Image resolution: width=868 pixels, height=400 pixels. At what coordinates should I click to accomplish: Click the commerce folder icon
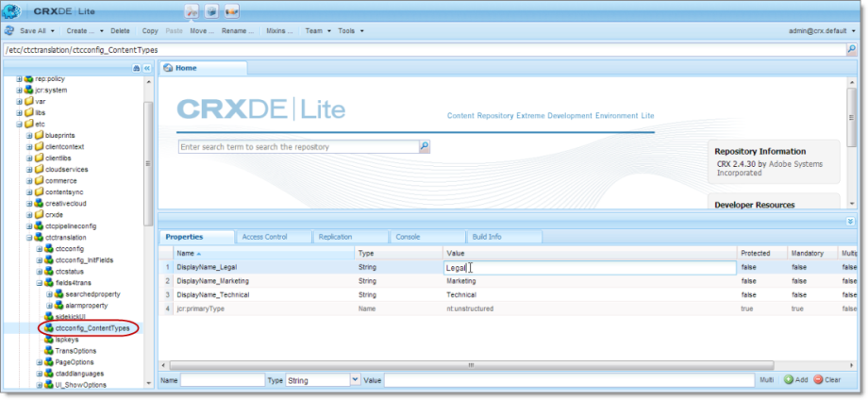click(39, 180)
